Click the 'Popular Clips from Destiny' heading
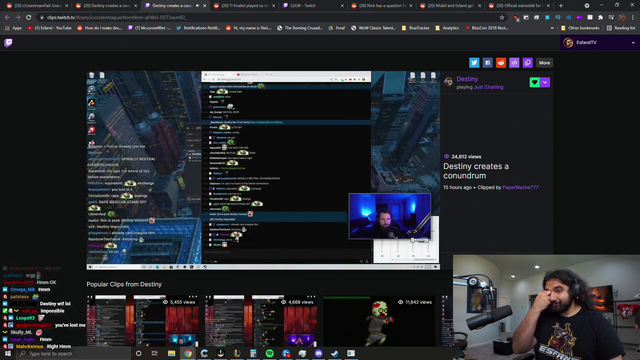Viewport: 640px width, 360px height. coord(124,284)
